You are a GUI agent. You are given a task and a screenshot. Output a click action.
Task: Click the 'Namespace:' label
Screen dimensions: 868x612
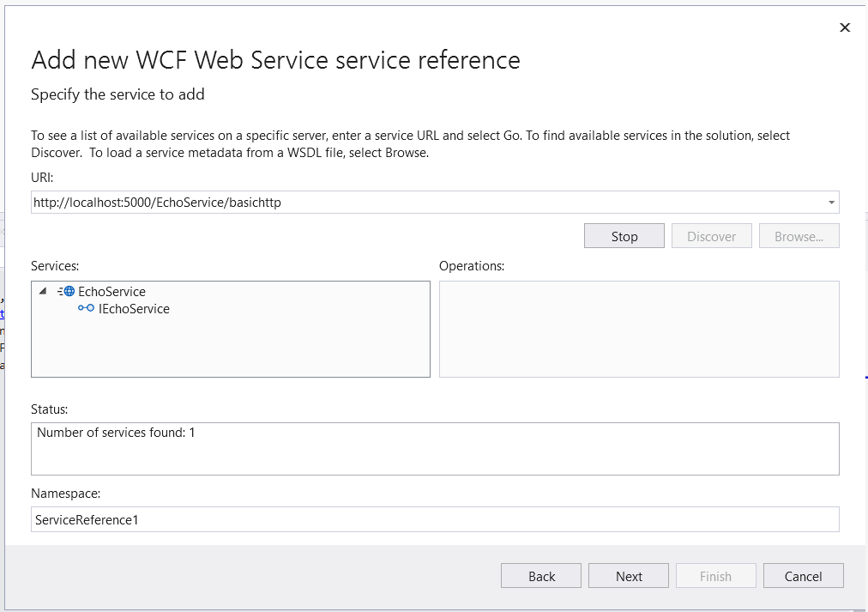click(x=66, y=494)
